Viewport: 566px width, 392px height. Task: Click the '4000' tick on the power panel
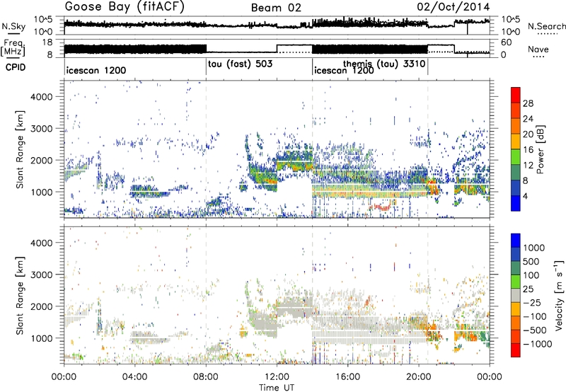coord(41,97)
